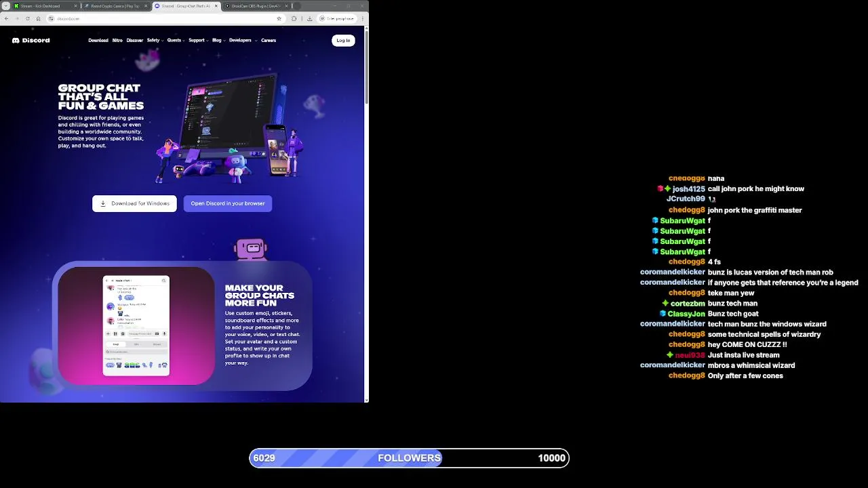Open a new browser tab
Image resolution: width=868 pixels, height=488 pixels.
coord(297,6)
